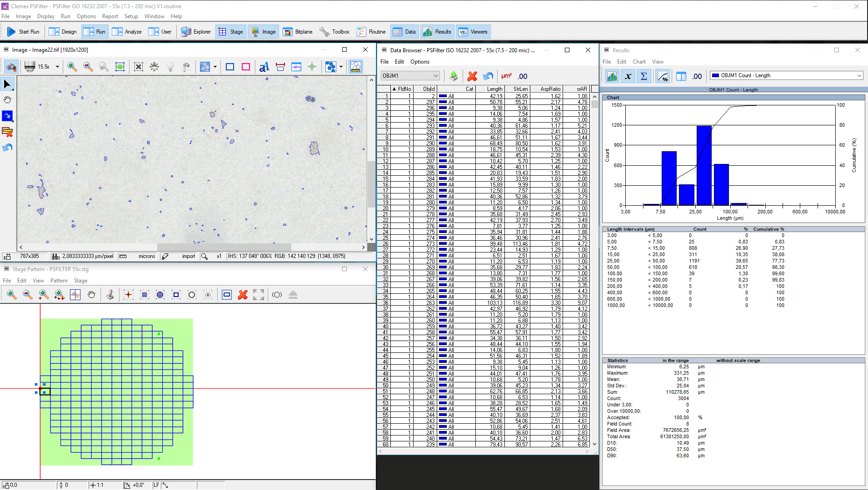The height and width of the screenshot is (490, 868).
Task: Click the red X delete icon in Data Browser
Action: coord(472,76)
